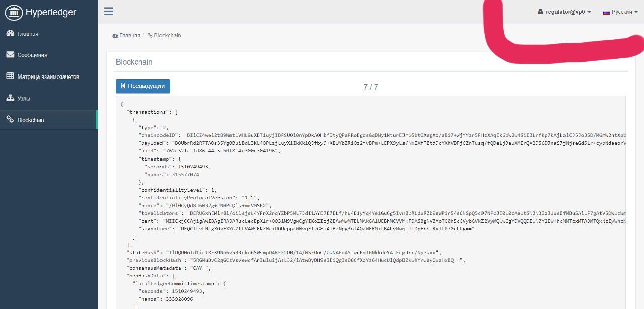Click the step-backward icon in Предыдущий button
This screenshot has width=644, height=309.
point(123,86)
